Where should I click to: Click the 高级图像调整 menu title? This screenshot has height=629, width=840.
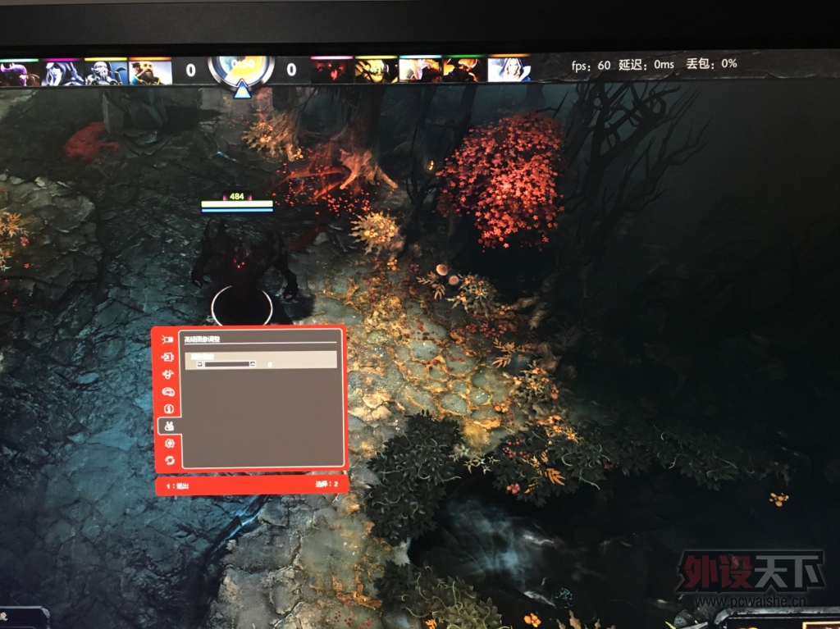pos(202,340)
